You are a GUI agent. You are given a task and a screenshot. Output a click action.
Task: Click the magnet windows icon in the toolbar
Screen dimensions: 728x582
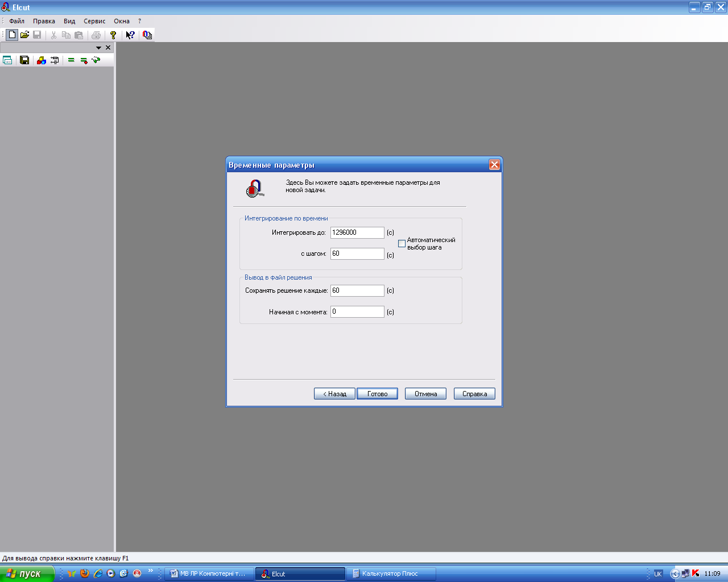(x=147, y=35)
